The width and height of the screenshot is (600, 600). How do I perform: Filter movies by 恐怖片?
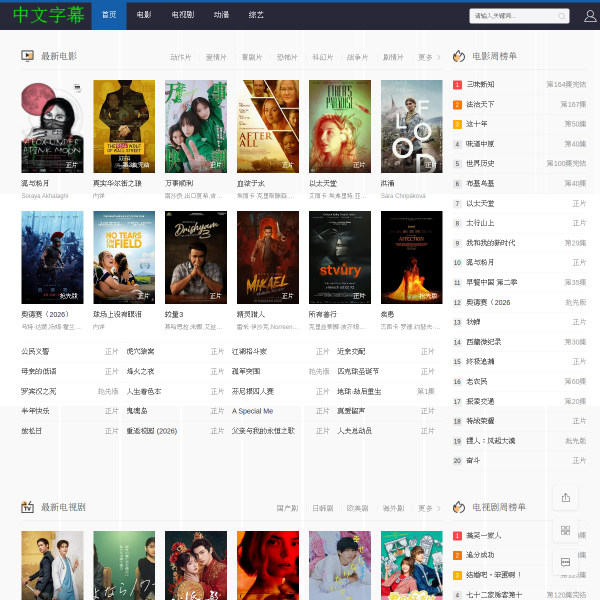[x=287, y=57]
